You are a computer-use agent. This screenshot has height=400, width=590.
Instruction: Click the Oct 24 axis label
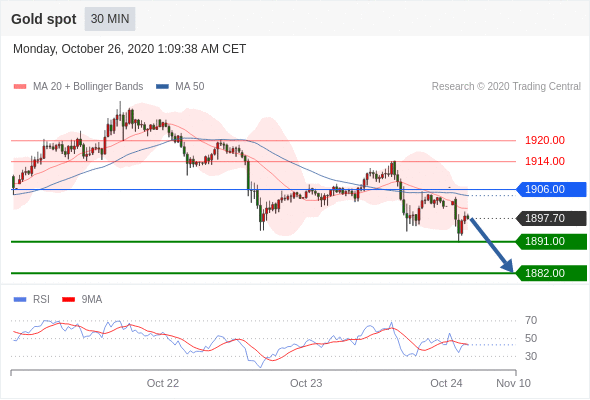tap(446, 383)
